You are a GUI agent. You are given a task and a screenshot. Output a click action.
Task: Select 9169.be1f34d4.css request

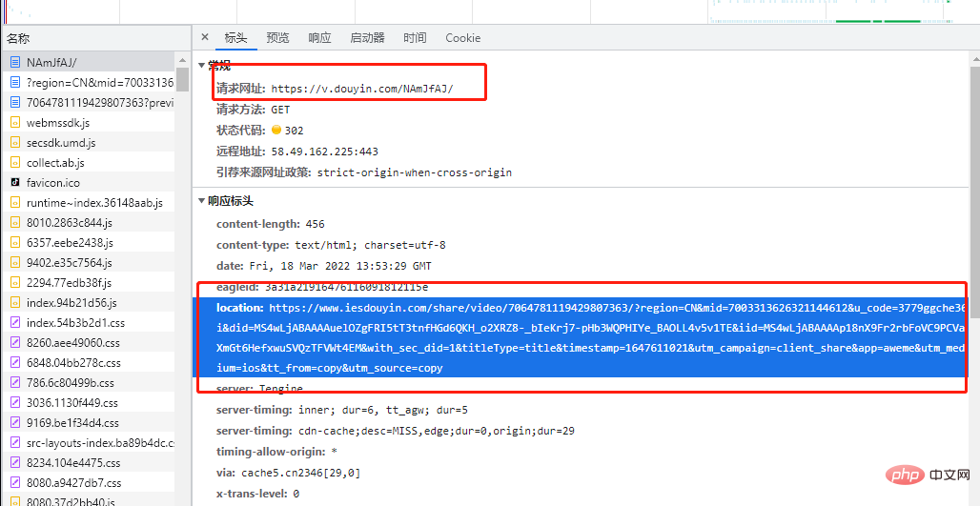(x=88, y=422)
